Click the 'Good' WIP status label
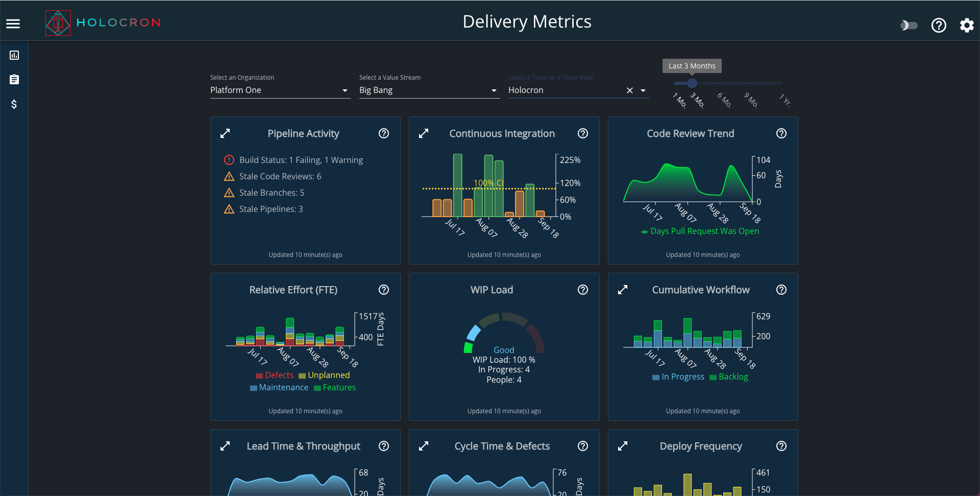Viewport: 980px width, 496px height. coord(504,350)
